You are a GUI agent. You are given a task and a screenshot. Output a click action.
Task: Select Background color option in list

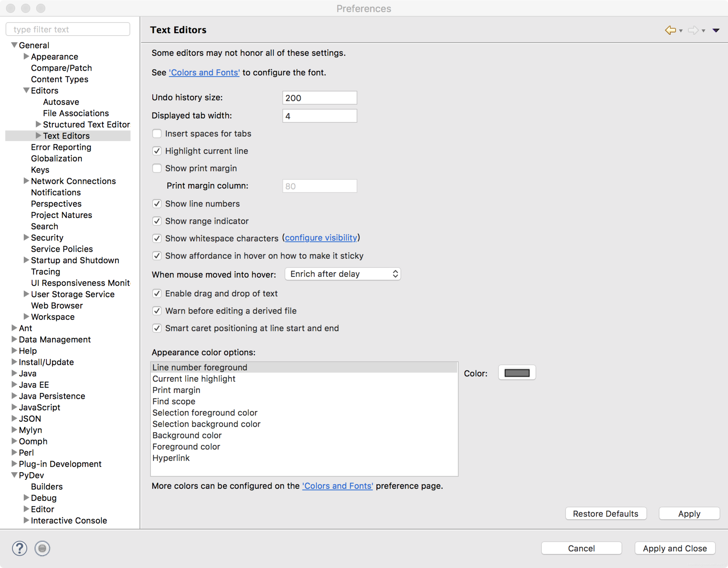pos(304,435)
